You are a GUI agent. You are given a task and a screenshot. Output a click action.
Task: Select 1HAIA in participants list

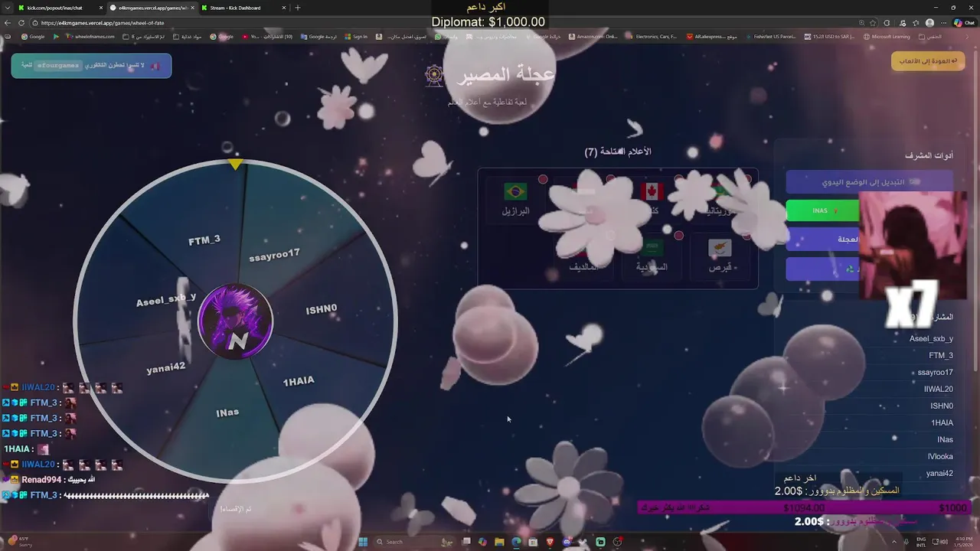click(x=942, y=422)
